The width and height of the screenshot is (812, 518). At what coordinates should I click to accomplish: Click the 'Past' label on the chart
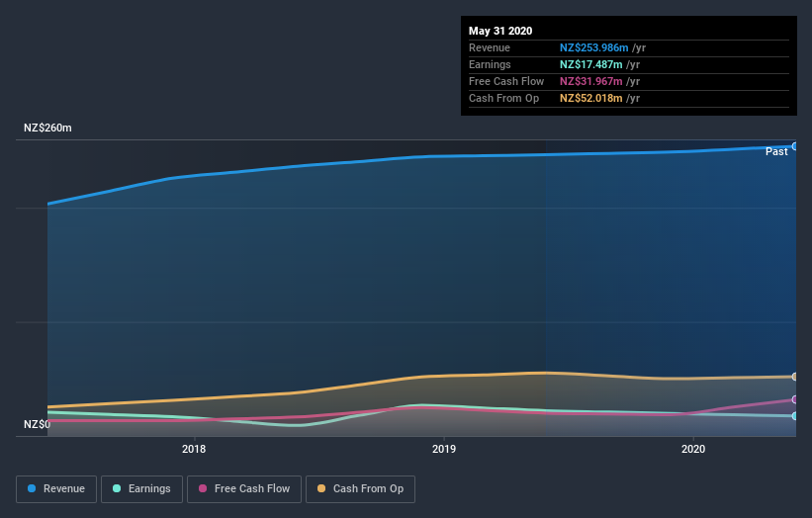pyautogui.click(x=776, y=151)
